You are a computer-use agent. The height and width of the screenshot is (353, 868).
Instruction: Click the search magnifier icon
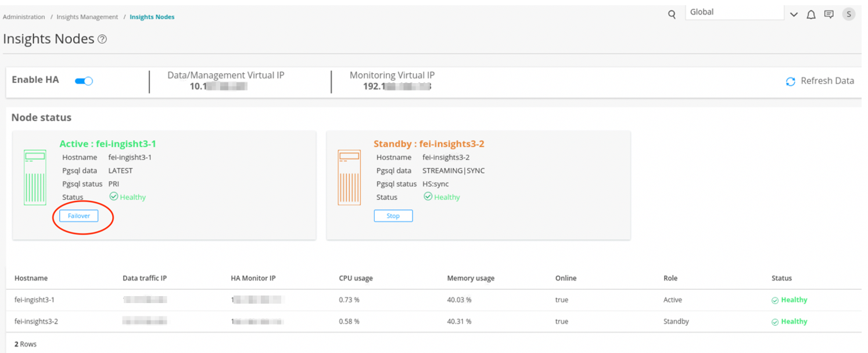(672, 15)
